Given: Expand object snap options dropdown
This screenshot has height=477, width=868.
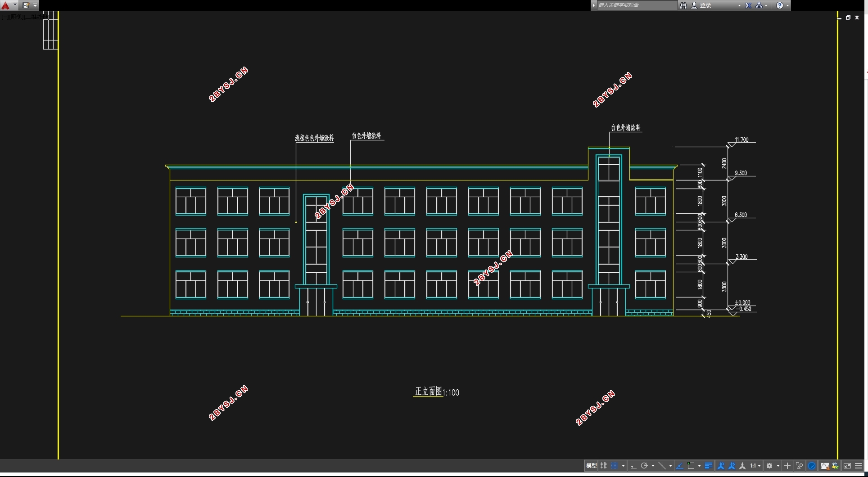Looking at the screenshot, I should coord(699,466).
